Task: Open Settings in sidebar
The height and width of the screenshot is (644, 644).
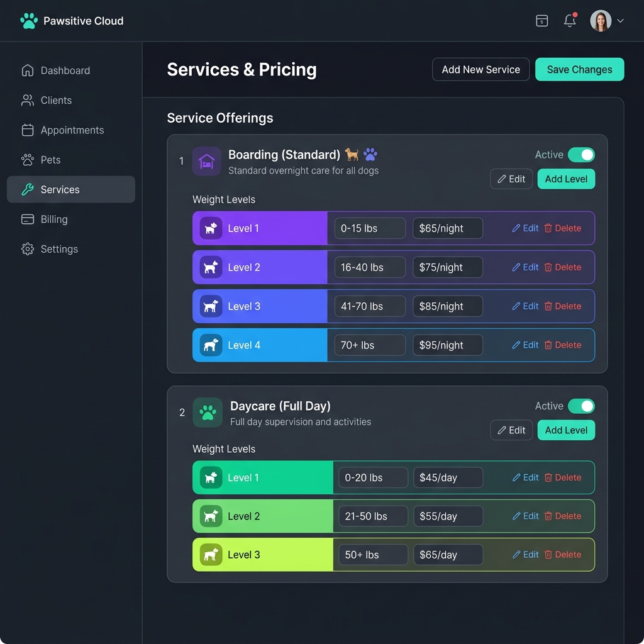Action: 71,249
